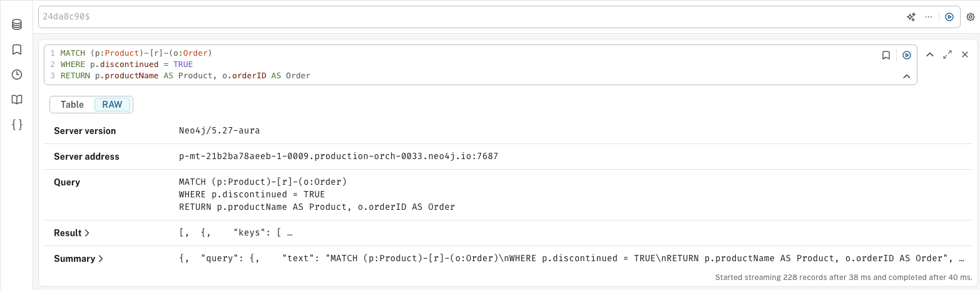This screenshot has width=980, height=290.
Task: Select the RAW result view
Action: pyautogui.click(x=112, y=105)
